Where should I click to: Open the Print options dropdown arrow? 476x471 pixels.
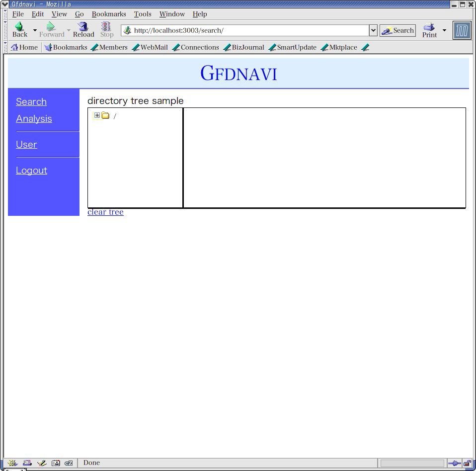click(444, 30)
